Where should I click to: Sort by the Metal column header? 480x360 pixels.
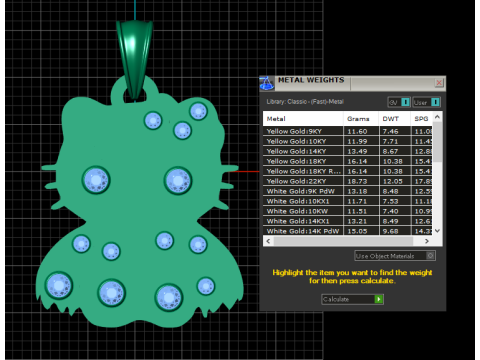coord(303,119)
